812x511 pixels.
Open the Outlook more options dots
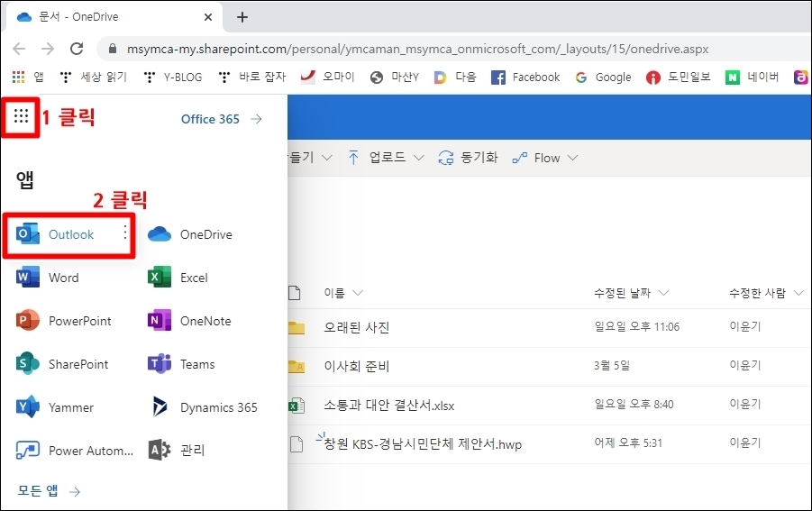click(124, 233)
